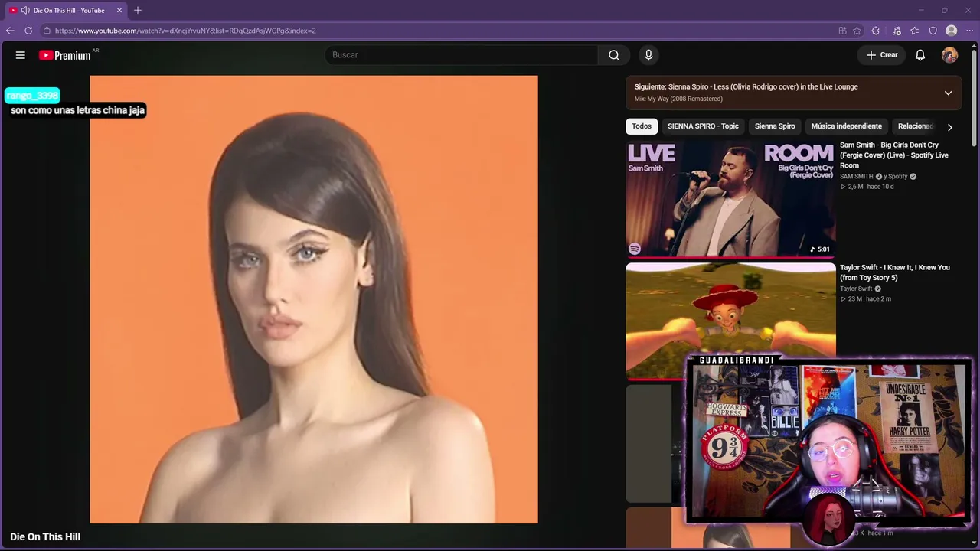Screen dimensions: 980x551
Task: Open the favorites list icon
Action: pyautogui.click(x=915, y=31)
